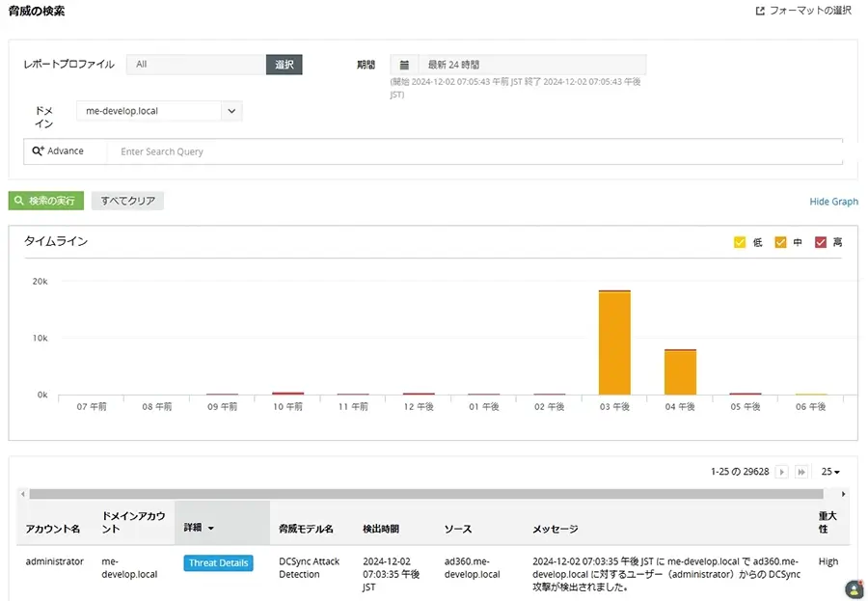Click the 脅威の検索 page title
The width and height of the screenshot is (868, 601).
37,11
